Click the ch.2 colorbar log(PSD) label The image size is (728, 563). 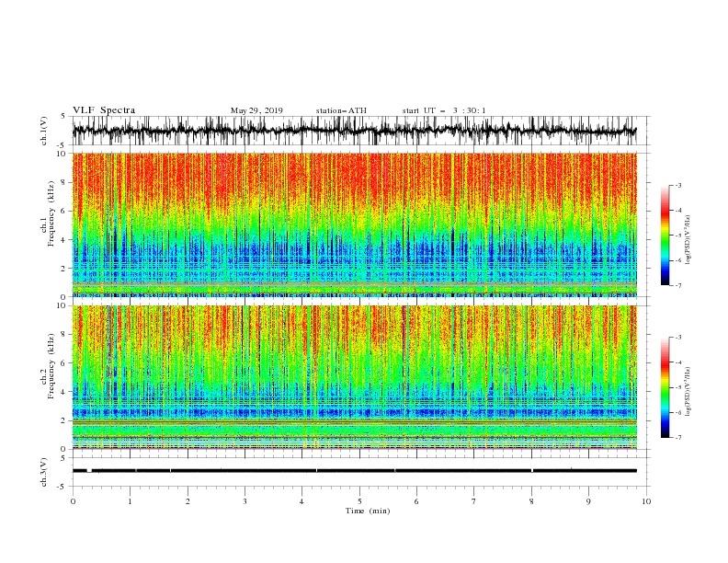click(x=688, y=392)
